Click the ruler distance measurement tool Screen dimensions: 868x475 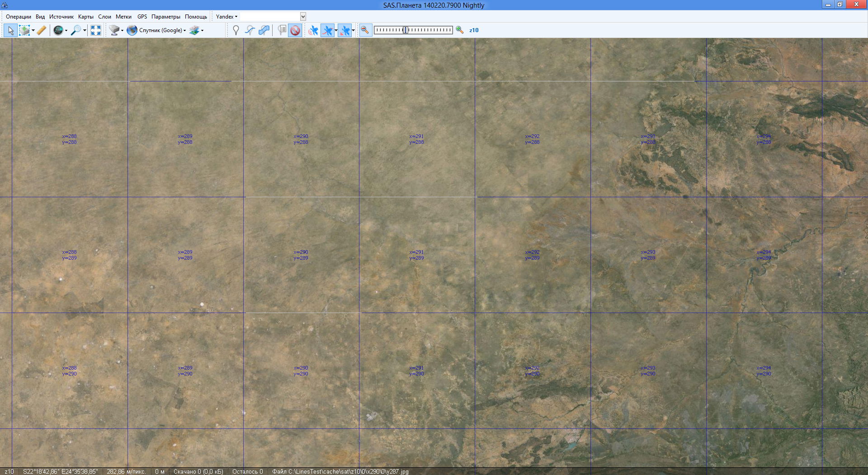[42, 30]
